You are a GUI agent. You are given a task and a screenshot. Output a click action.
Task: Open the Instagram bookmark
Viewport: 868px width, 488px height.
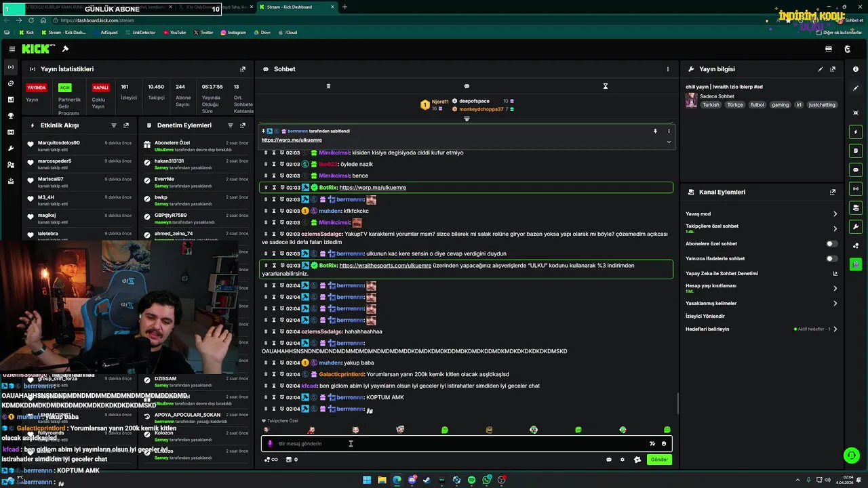tap(233, 33)
